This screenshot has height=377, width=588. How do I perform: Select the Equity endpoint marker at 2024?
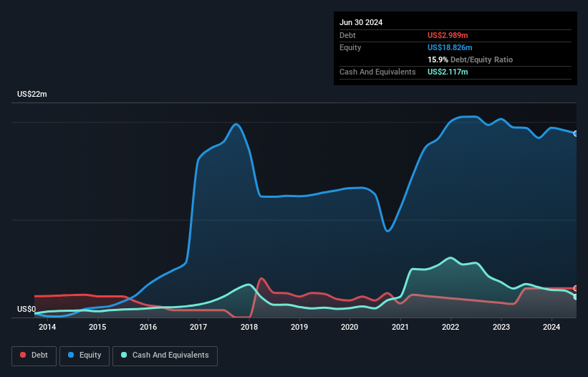tap(576, 133)
